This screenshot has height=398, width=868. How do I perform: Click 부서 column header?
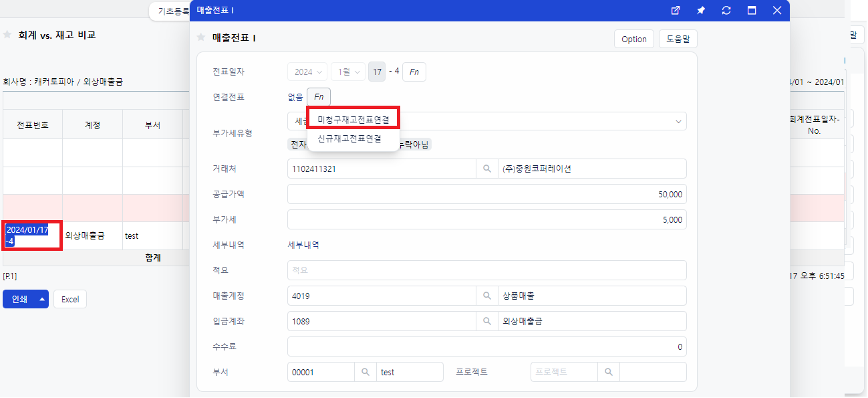coord(152,125)
